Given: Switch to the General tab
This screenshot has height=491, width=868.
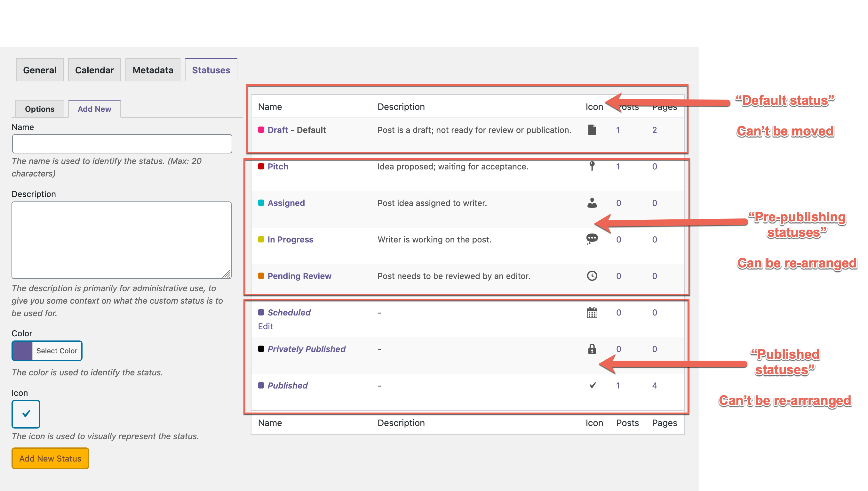Looking at the screenshot, I should [x=39, y=70].
